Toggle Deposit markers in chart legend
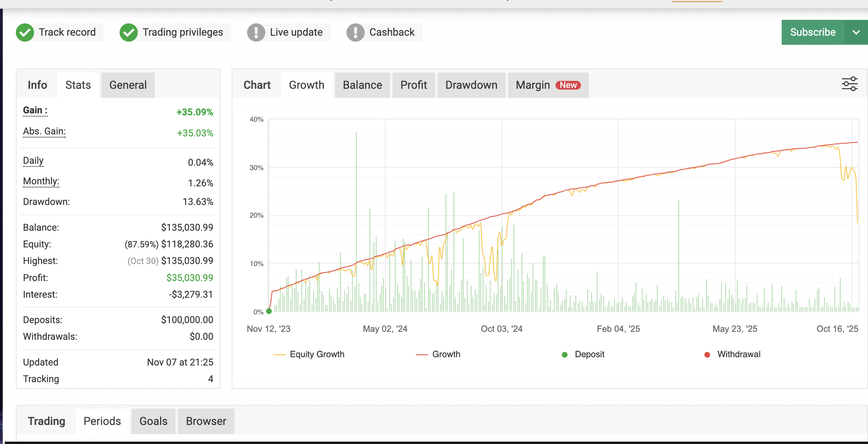This screenshot has width=868, height=444. (589, 354)
